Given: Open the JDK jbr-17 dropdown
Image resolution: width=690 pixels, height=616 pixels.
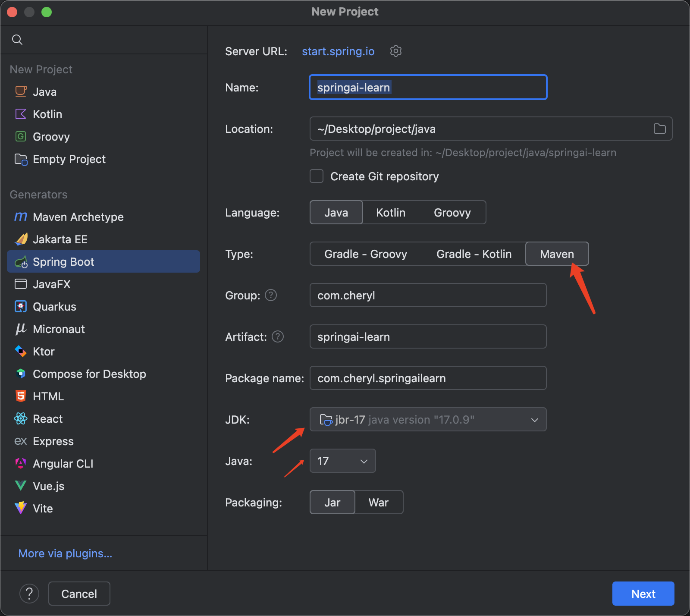Looking at the screenshot, I should (x=428, y=419).
